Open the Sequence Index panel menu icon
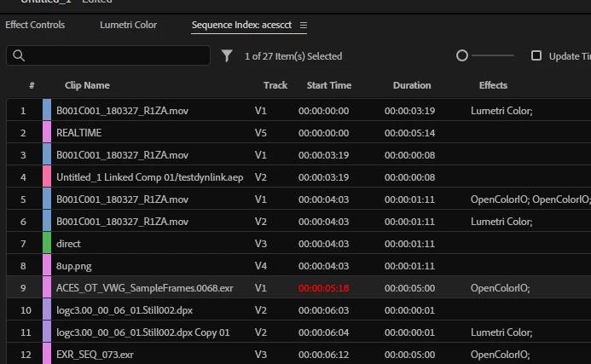Viewport: 591px width, 364px height. [304, 26]
